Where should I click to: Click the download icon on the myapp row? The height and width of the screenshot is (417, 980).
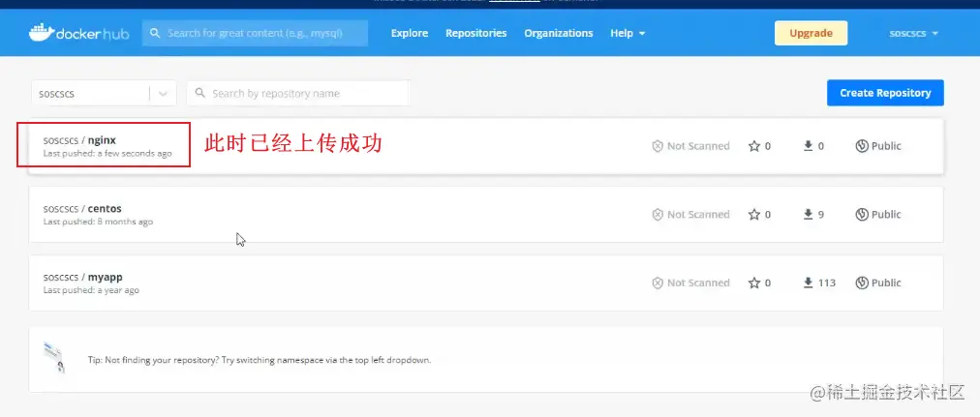(809, 283)
